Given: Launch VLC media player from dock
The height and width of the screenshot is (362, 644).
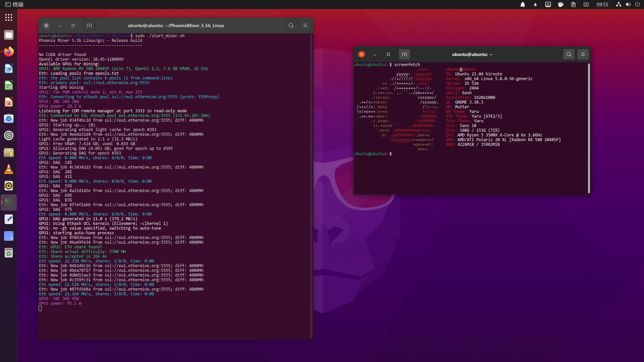Looking at the screenshot, I should coord(9,169).
